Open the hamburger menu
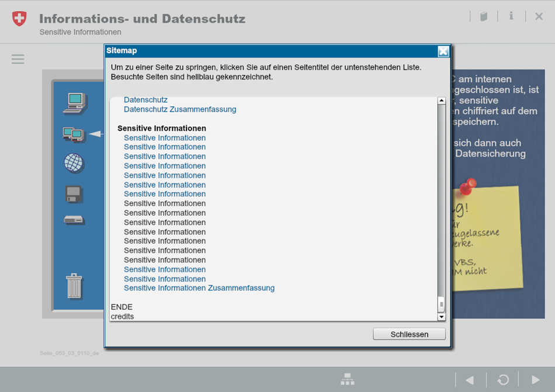Screen dimensions: 555x392 (18, 59)
